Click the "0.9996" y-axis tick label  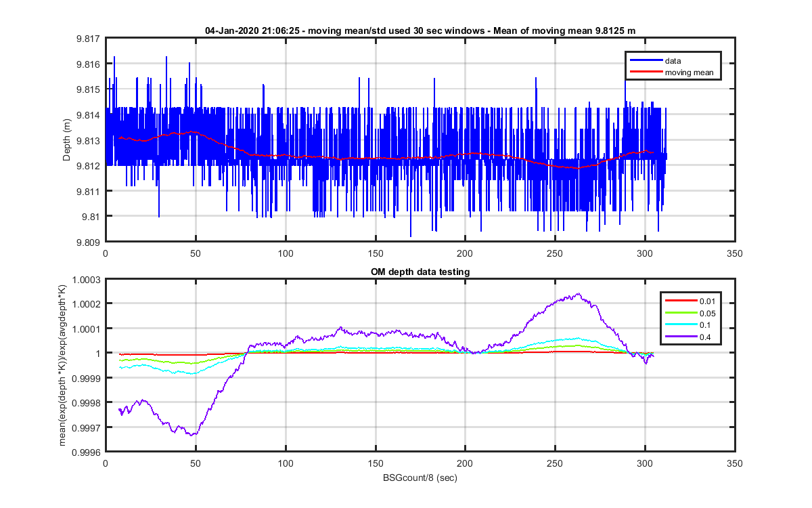pos(87,452)
